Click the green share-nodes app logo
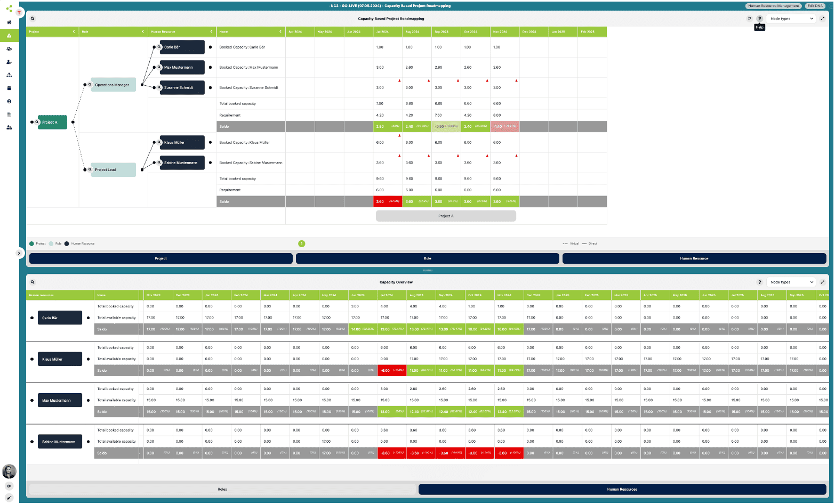835x504 pixels. tap(9, 9)
